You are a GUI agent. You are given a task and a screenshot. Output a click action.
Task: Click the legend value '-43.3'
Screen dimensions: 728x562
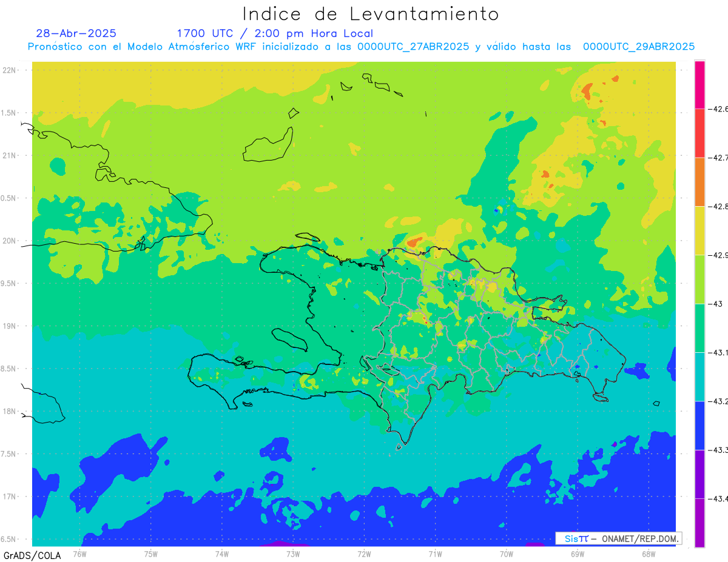click(x=718, y=450)
